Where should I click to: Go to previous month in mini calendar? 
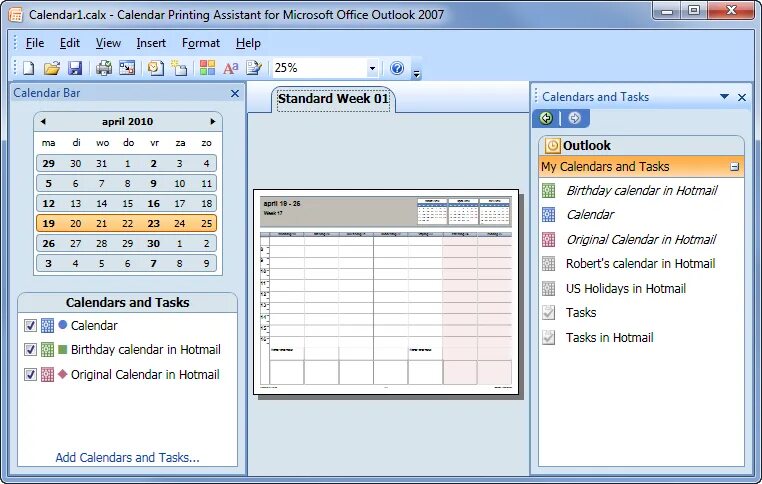tap(43, 121)
